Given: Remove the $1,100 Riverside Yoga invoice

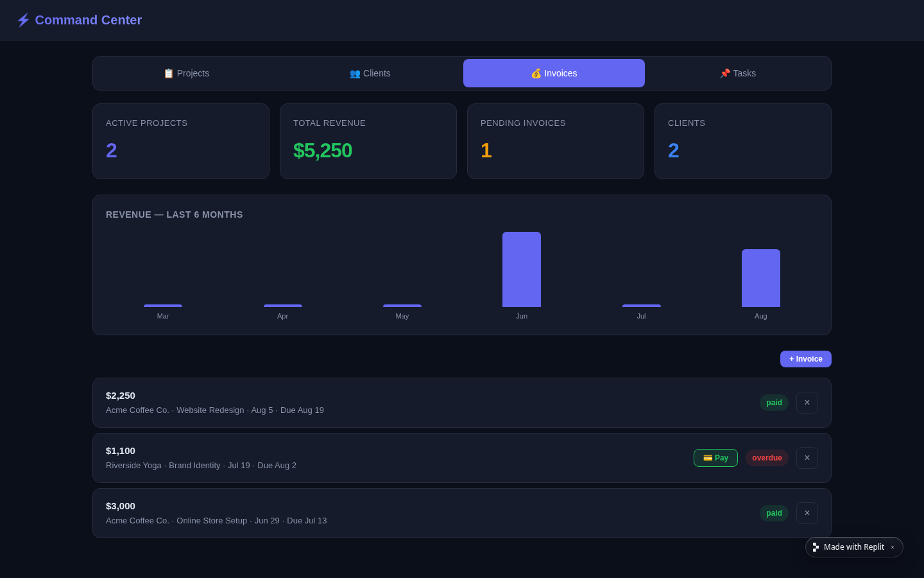Looking at the screenshot, I should (x=807, y=458).
